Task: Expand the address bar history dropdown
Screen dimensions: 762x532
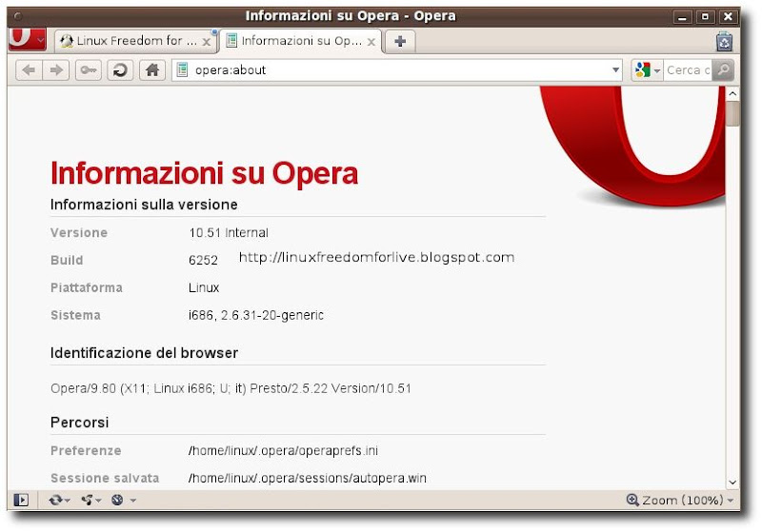Action: click(615, 70)
